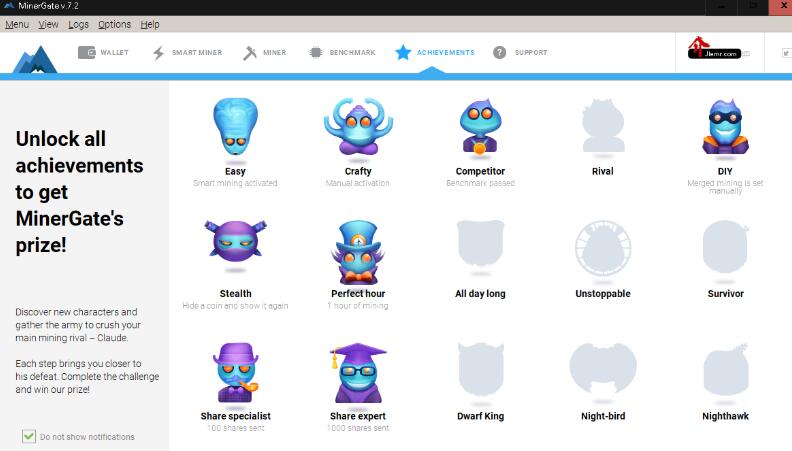This screenshot has width=792, height=451.
Task: Click the locked Rival achievement silhouette
Action: [x=603, y=126]
